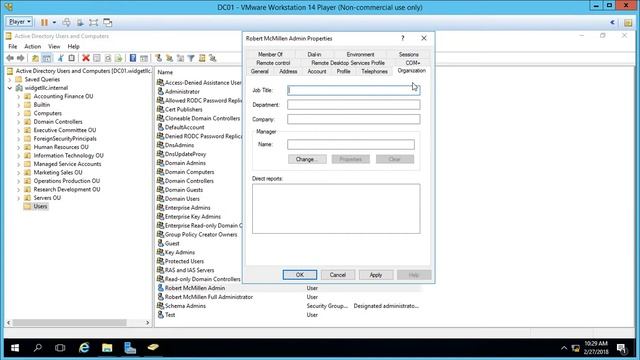Select the Test user entry
Viewport: 640px width, 360px height.
[170, 315]
